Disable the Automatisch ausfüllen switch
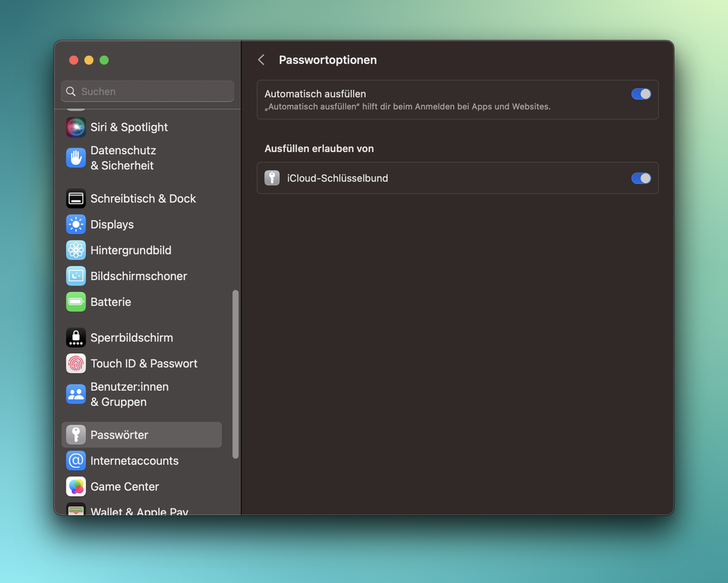This screenshot has height=583, width=728. coord(641,94)
